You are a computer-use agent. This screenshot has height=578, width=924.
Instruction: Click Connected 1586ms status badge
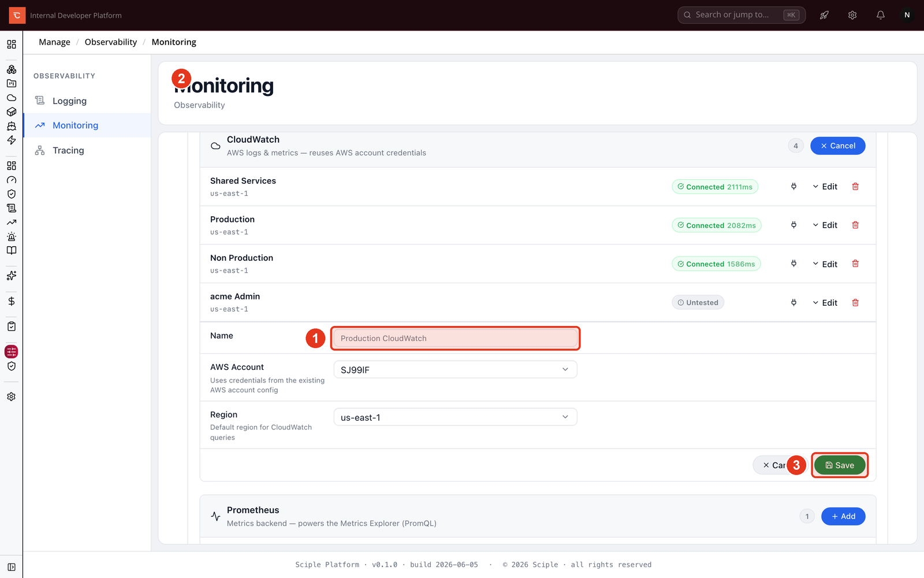point(716,264)
